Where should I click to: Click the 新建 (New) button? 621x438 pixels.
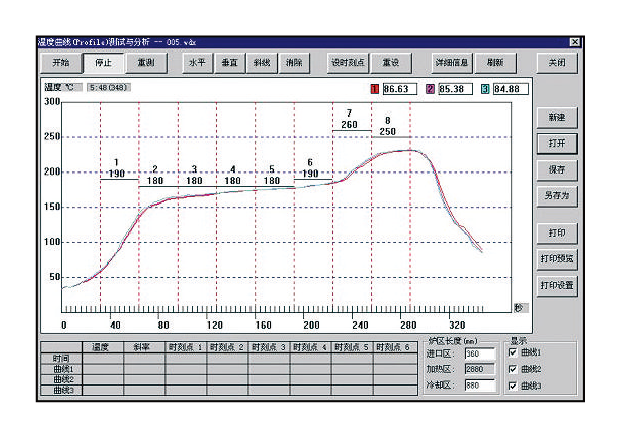click(557, 118)
